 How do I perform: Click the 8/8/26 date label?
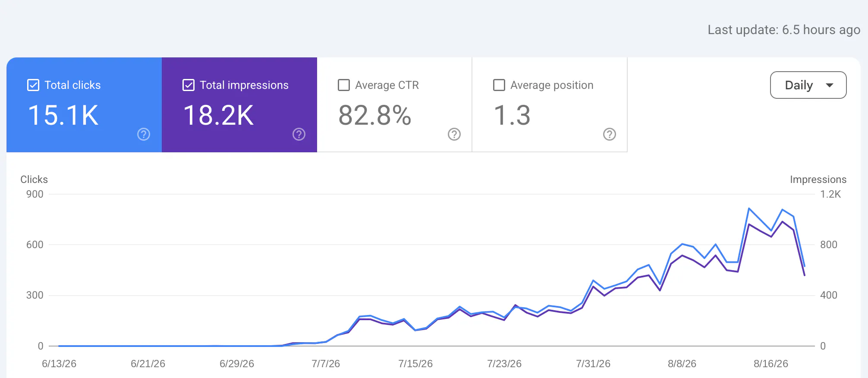682,364
